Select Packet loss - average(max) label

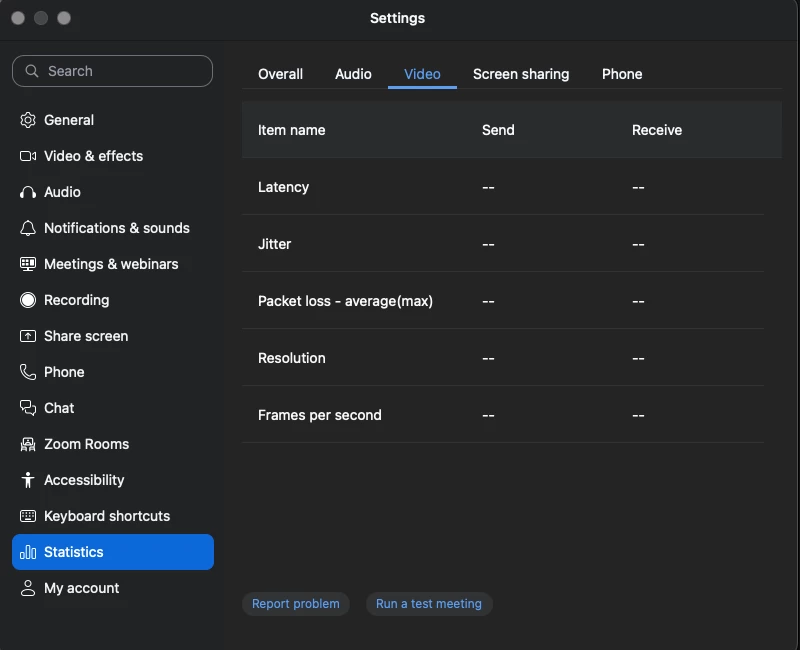tap(345, 301)
